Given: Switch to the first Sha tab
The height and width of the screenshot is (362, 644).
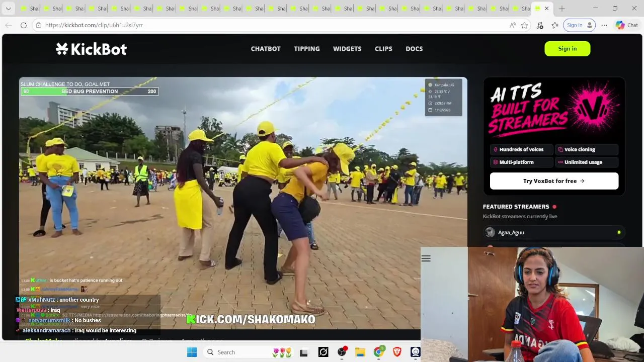Looking at the screenshot, I should [29, 9].
